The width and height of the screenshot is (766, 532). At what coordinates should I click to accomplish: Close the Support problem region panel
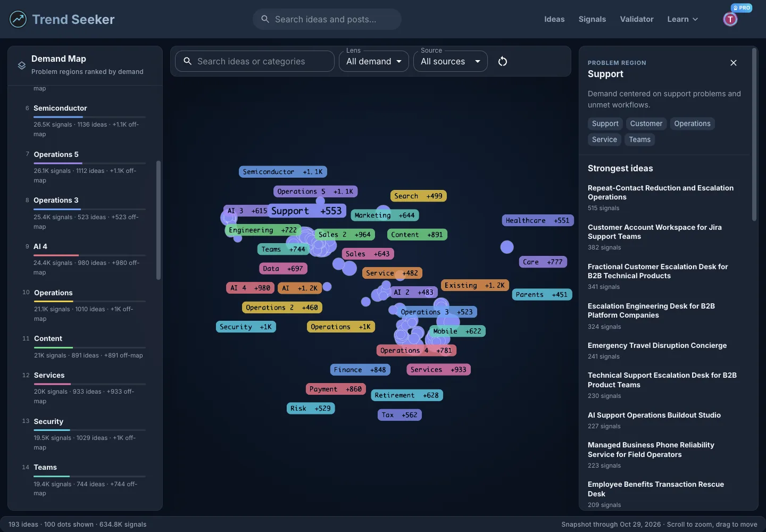[734, 63]
